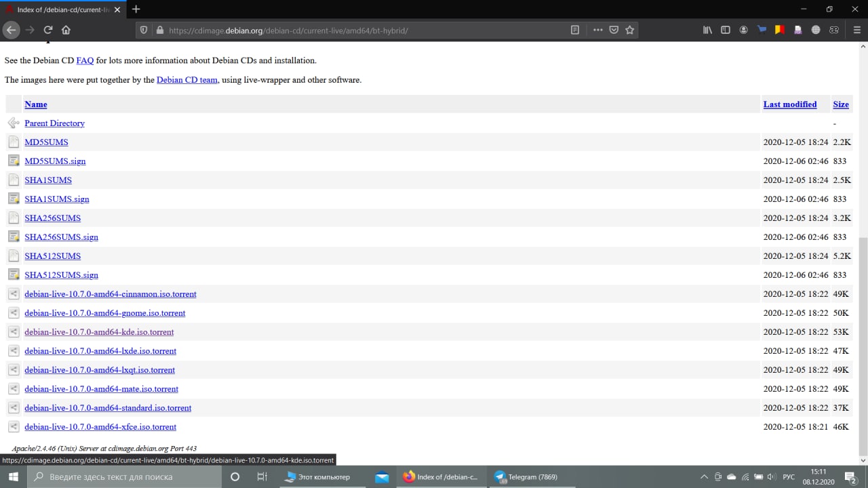
Task: Open the Firefox Library
Action: tap(707, 30)
